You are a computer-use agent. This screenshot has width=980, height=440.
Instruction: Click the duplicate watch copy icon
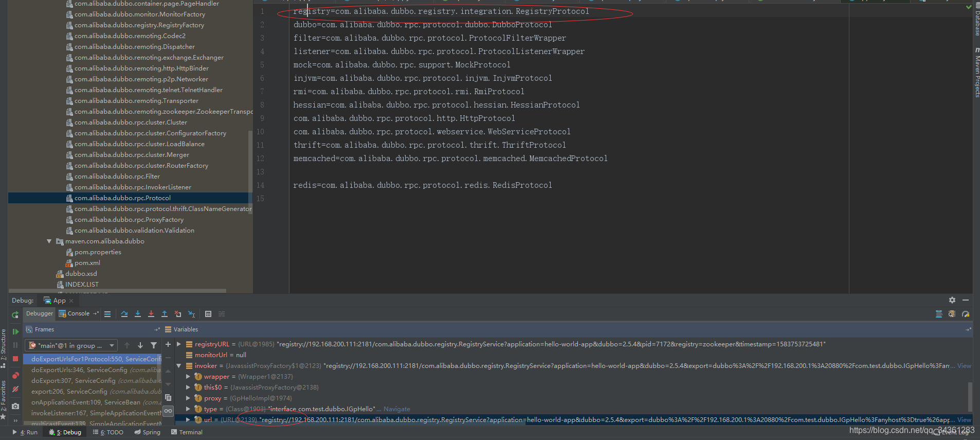click(x=168, y=397)
